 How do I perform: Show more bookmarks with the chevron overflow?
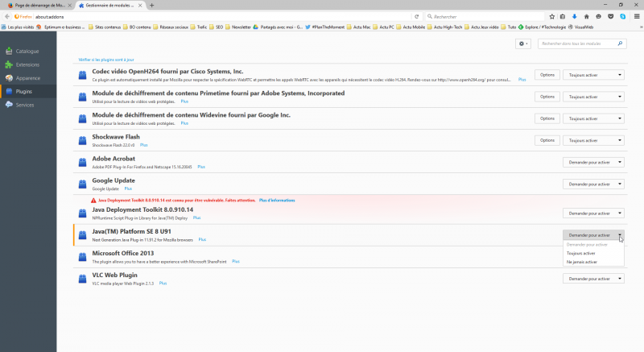click(x=641, y=27)
